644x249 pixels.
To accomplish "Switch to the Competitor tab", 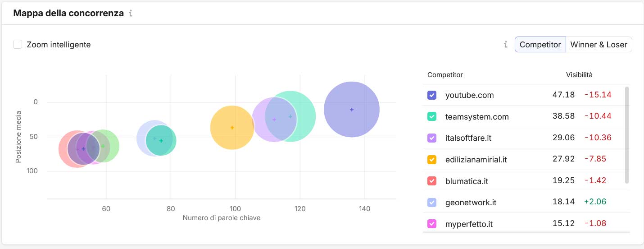I will (x=540, y=45).
